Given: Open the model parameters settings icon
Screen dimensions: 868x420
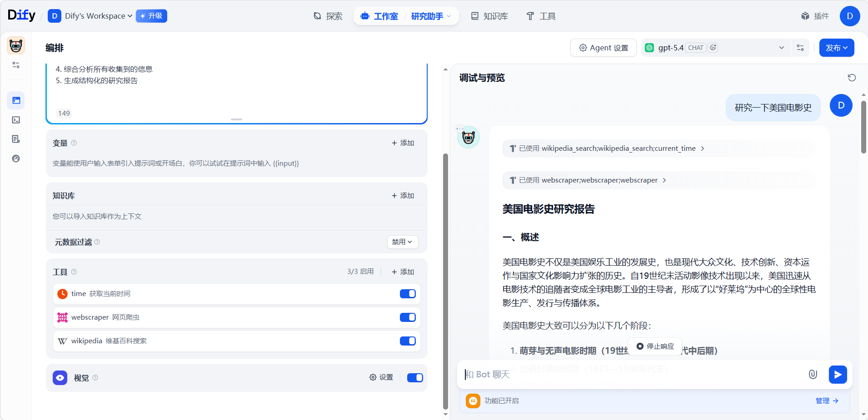Looking at the screenshot, I should coord(800,48).
